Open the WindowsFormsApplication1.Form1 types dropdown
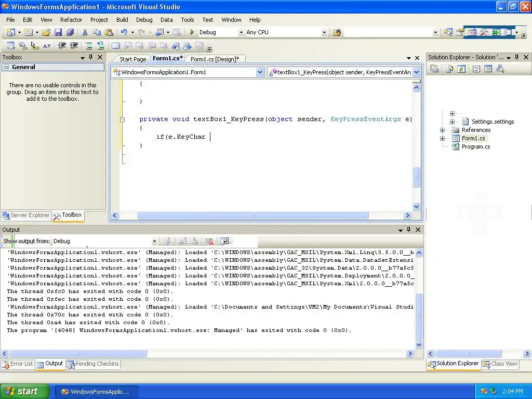The height and width of the screenshot is (399, 532). coord(260,72)
